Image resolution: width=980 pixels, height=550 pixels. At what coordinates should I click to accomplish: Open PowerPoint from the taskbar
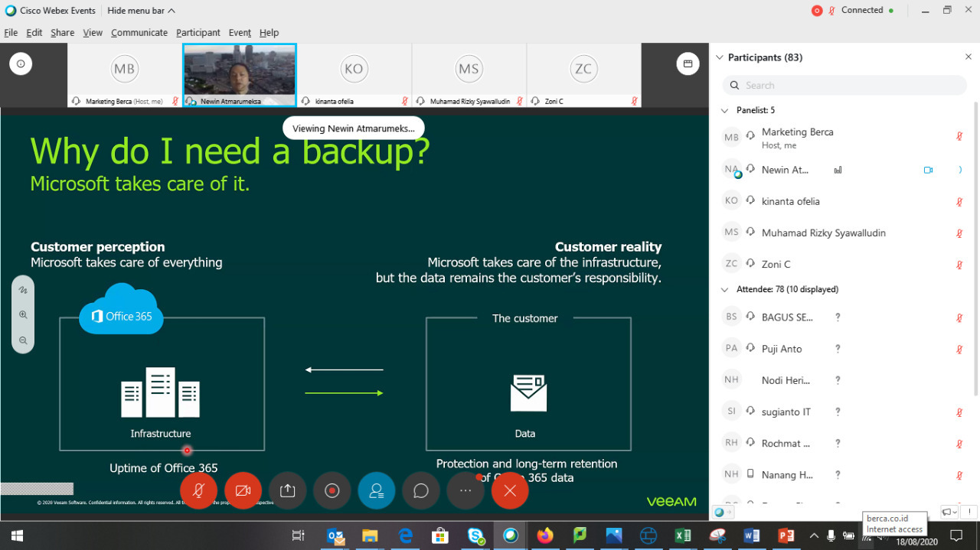pos(786,535)
